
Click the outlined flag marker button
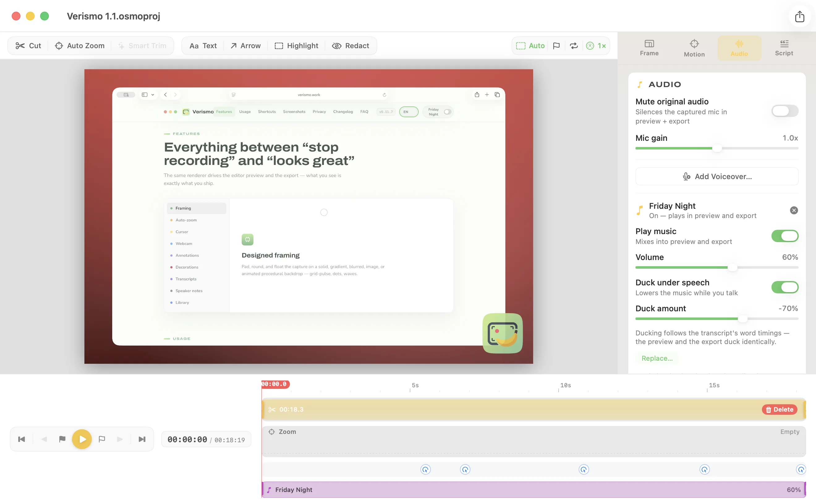[x=102, y=439]
